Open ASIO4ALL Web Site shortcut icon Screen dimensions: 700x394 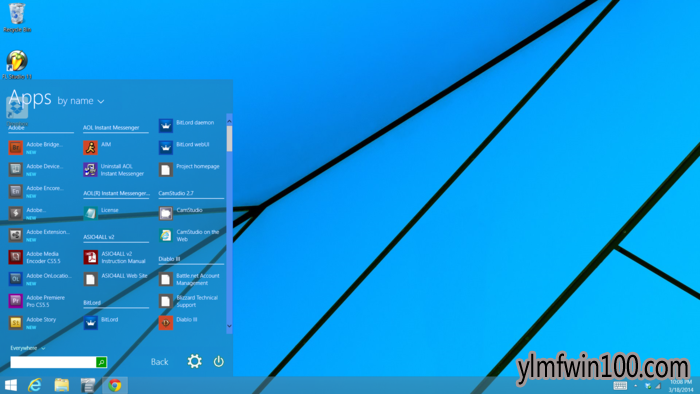[x=91, y=278]
